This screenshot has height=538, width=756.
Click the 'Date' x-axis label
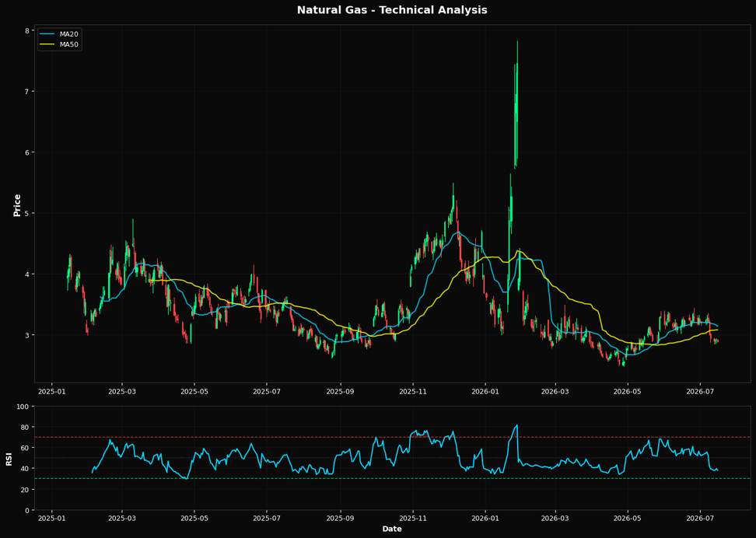click(x=392, y=529)
